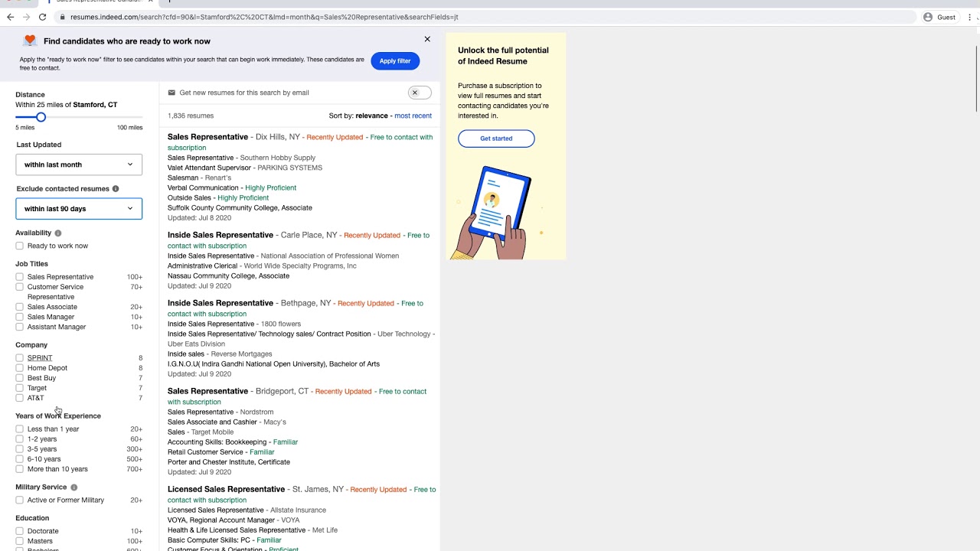
Task: Click info icon next to Military Service
Action: click(73, 487)
